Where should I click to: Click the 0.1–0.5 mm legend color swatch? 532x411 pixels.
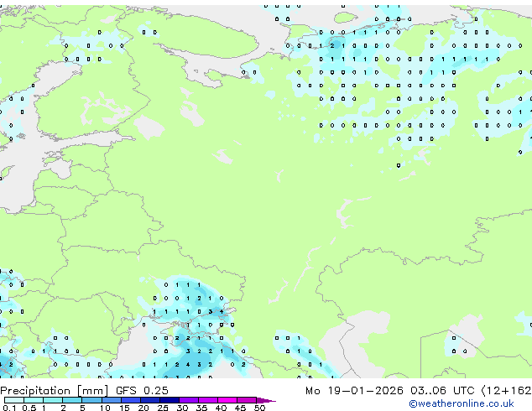14,400
